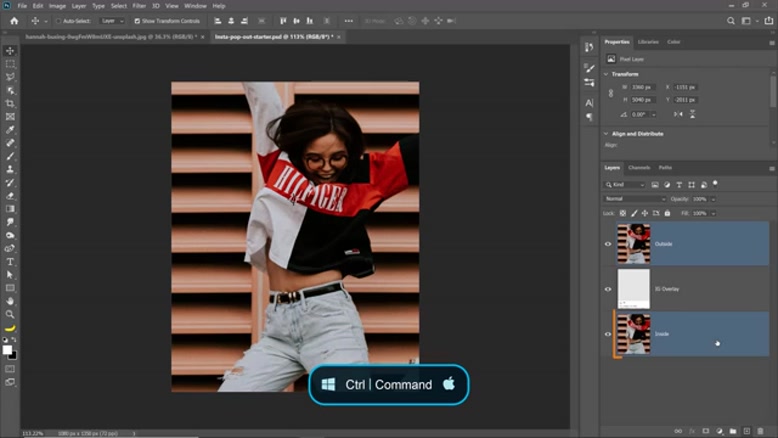Viewport: 778px width, 438px height.
Task: Select the Eyedropper tool
Action: [x=10, y=129]
